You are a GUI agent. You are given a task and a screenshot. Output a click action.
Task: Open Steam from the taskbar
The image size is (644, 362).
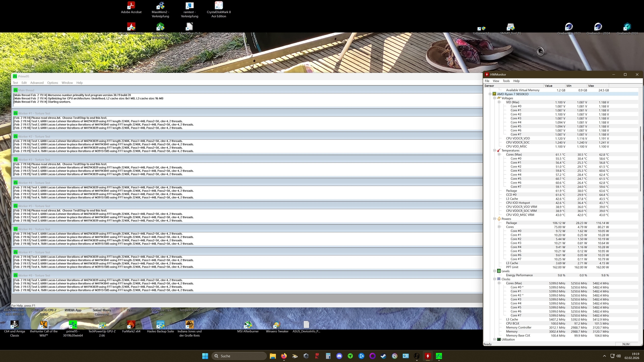pyautogui.click(x=383, y=356)
